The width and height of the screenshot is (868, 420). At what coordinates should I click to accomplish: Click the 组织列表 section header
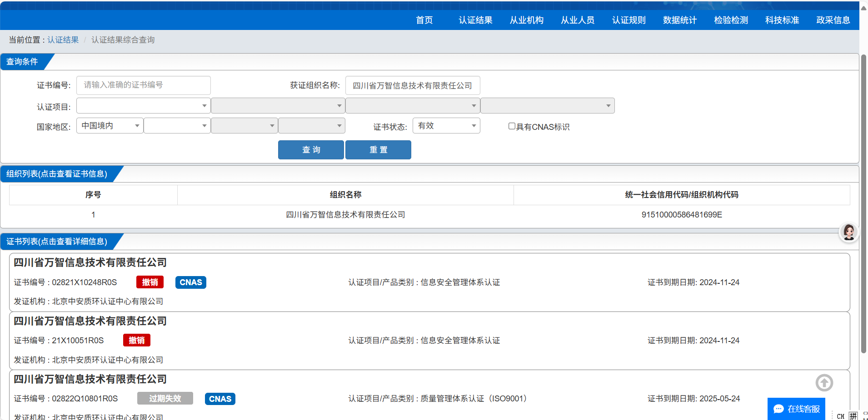[x=57, y=174]
